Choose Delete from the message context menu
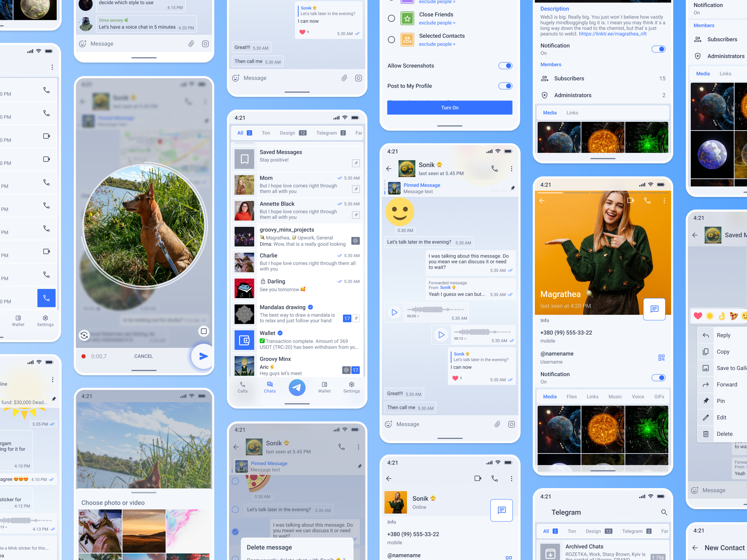The height and width of the screenshot is (560, 747). 725,434
